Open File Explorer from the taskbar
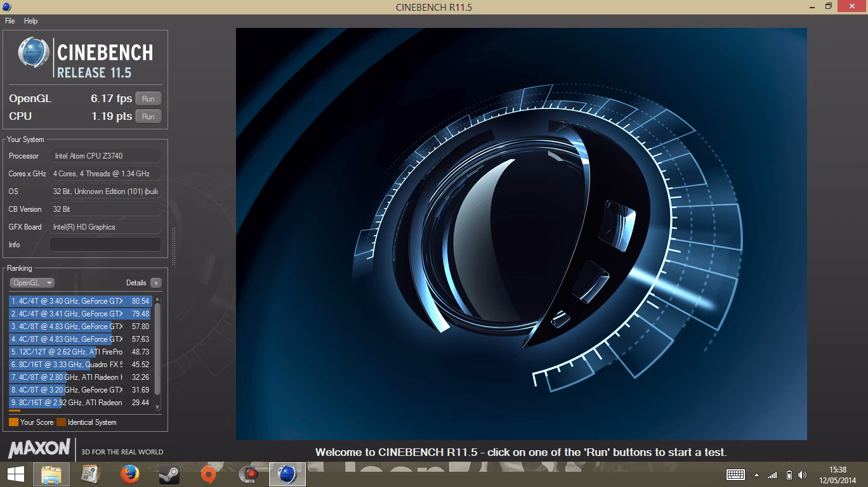 click(x=51, y=474)
